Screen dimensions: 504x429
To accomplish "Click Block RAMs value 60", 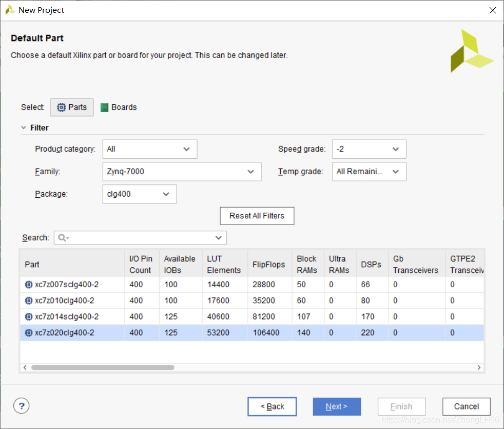I will tap(301, 301).
